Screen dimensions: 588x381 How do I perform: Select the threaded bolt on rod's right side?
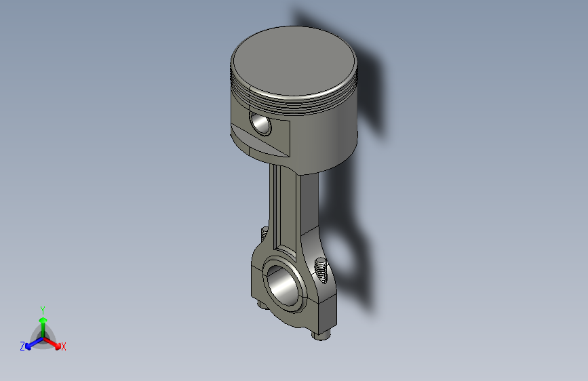click(321, 270)
